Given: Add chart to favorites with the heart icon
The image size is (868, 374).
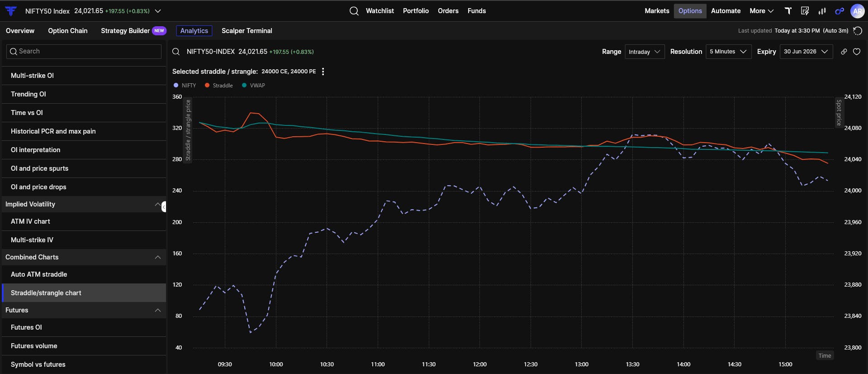Looking at the screenshot, I should [x=857, y=52].
